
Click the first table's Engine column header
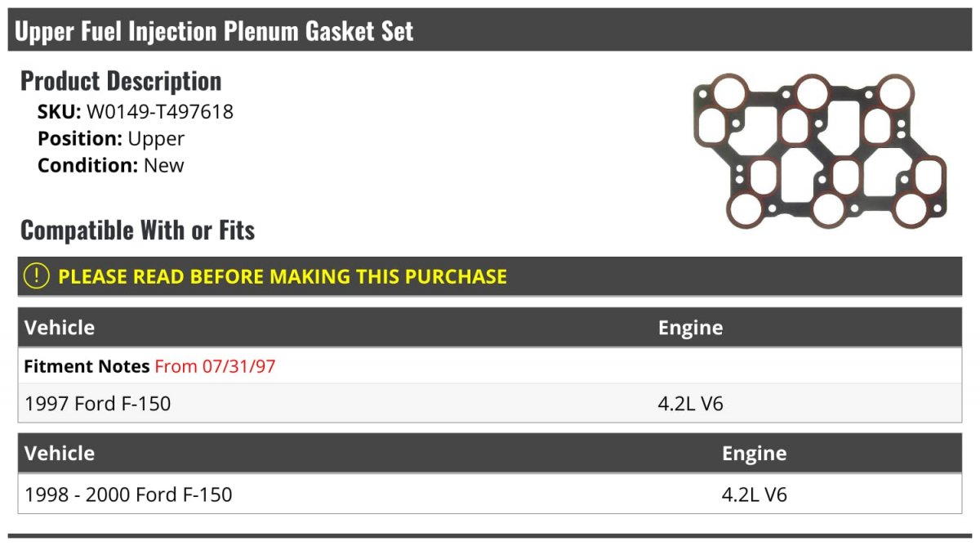(x=690, y=328)
